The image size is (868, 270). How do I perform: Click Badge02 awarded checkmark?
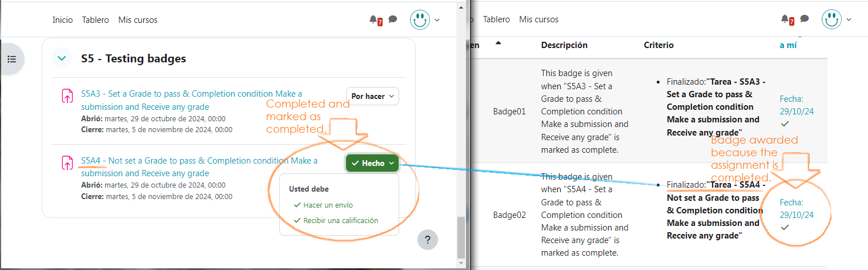785,227
